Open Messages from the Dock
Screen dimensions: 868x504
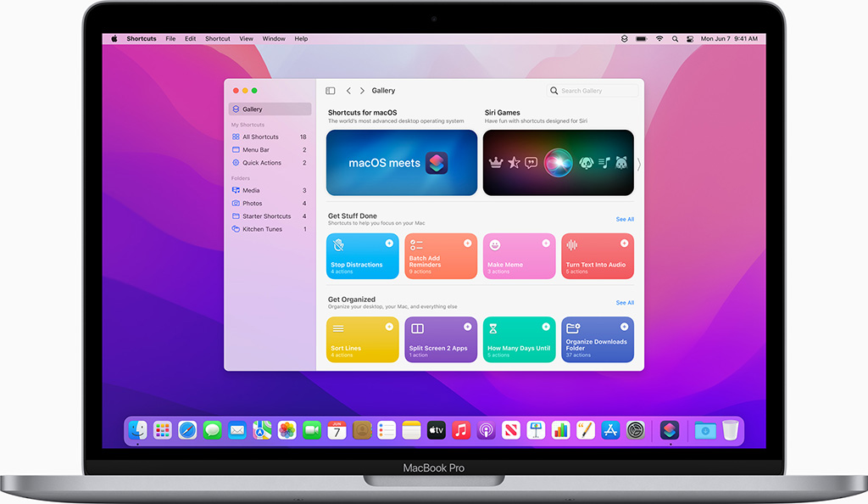coord(212,430)
